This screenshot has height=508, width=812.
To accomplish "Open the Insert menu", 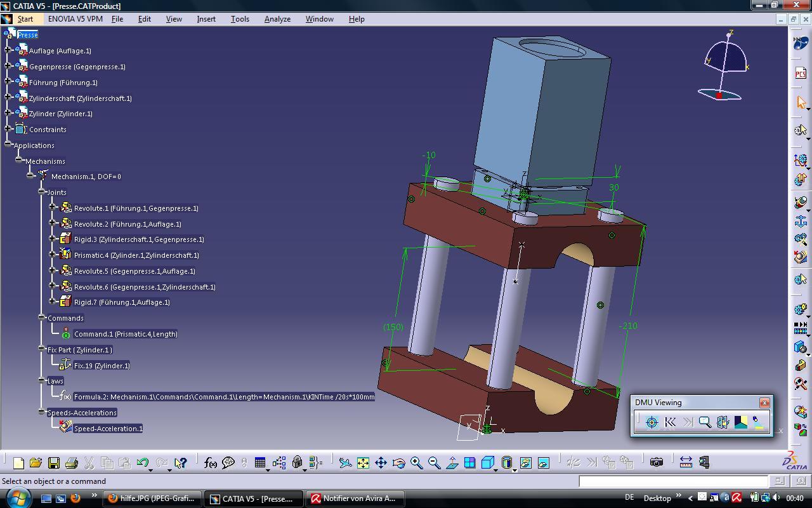I will tap(206, 19).
